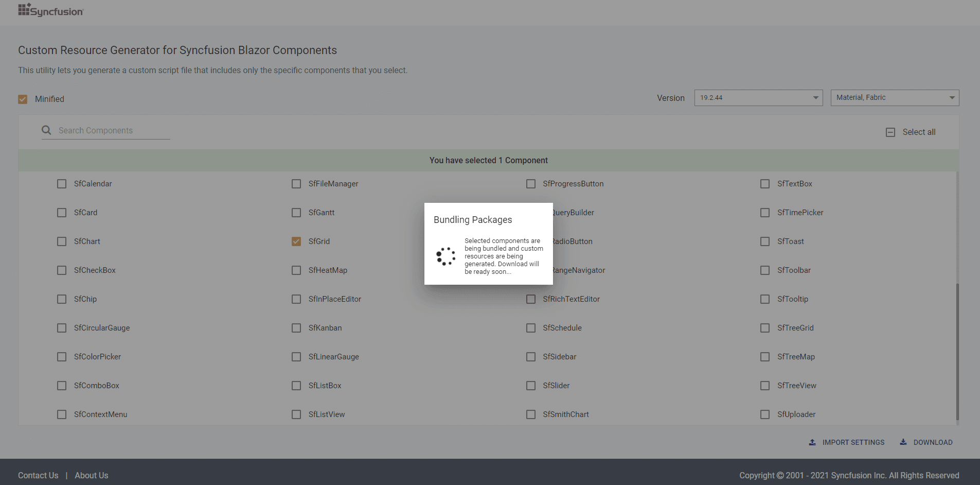
Task: Check the SfHeatMap checkbox
Action: tap(296, 270)
